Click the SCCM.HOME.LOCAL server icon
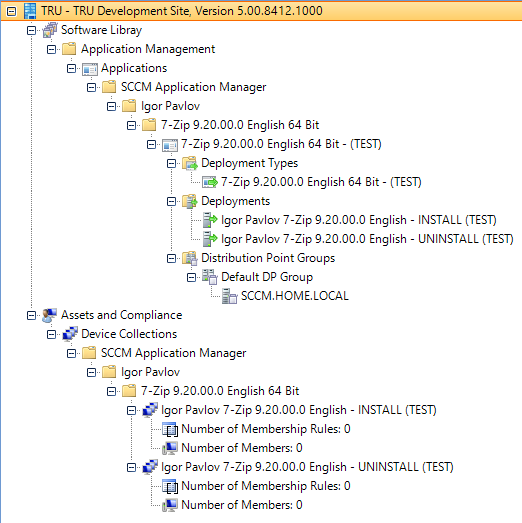The width and height of the screenshot is (522, 523). pos(230,296)
